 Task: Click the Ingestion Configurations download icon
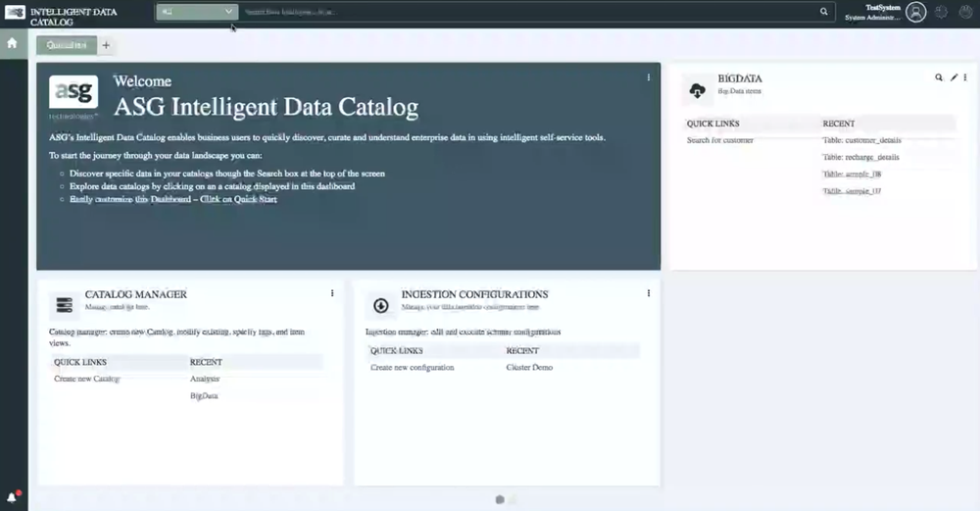click(x=380, y=305)
